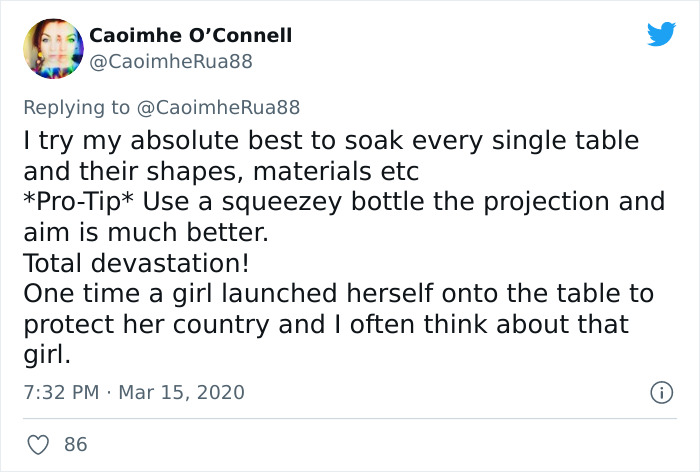The image size is (700, 472).
Task: Click the 86 likes count
Action: 76,443
